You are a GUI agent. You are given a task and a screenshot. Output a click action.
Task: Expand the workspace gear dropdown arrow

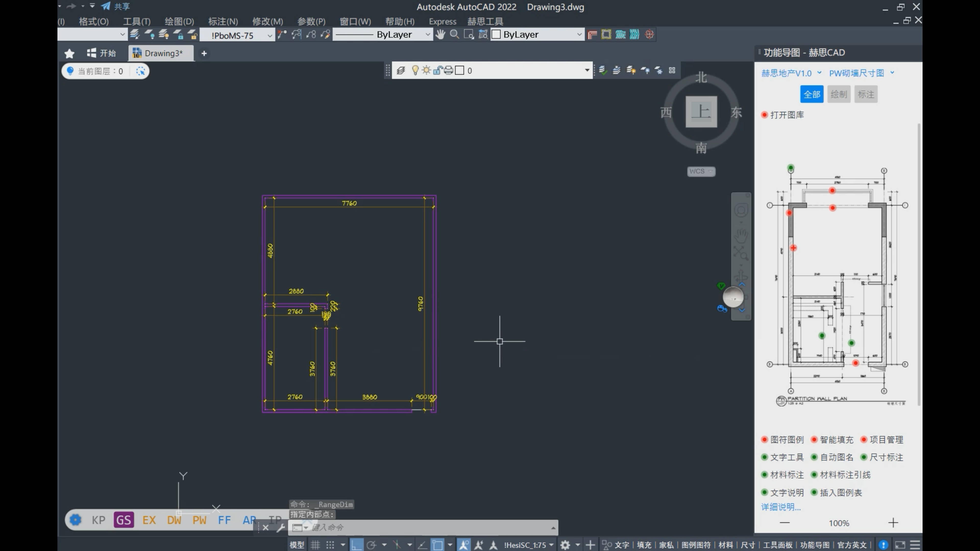[578, 545]
